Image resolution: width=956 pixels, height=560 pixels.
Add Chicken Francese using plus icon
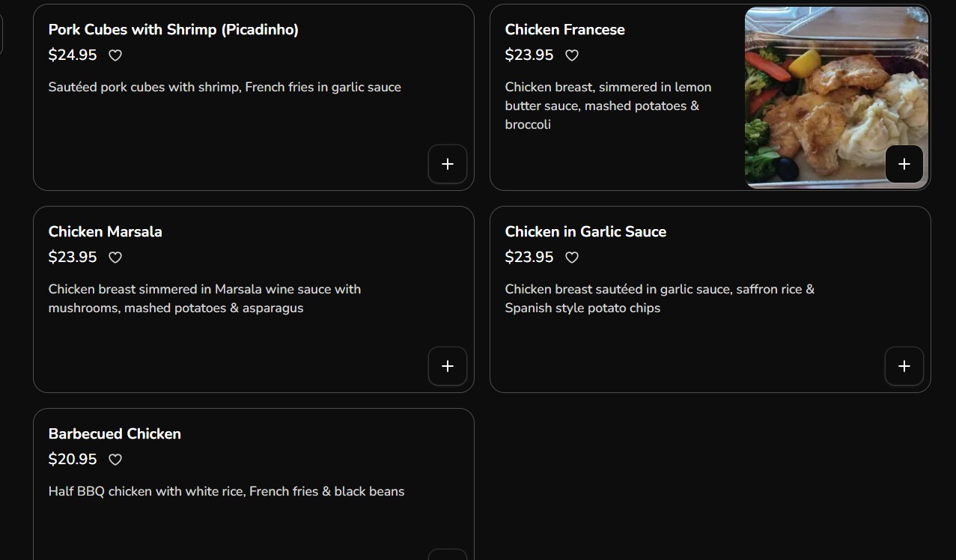tap(904, 164)
